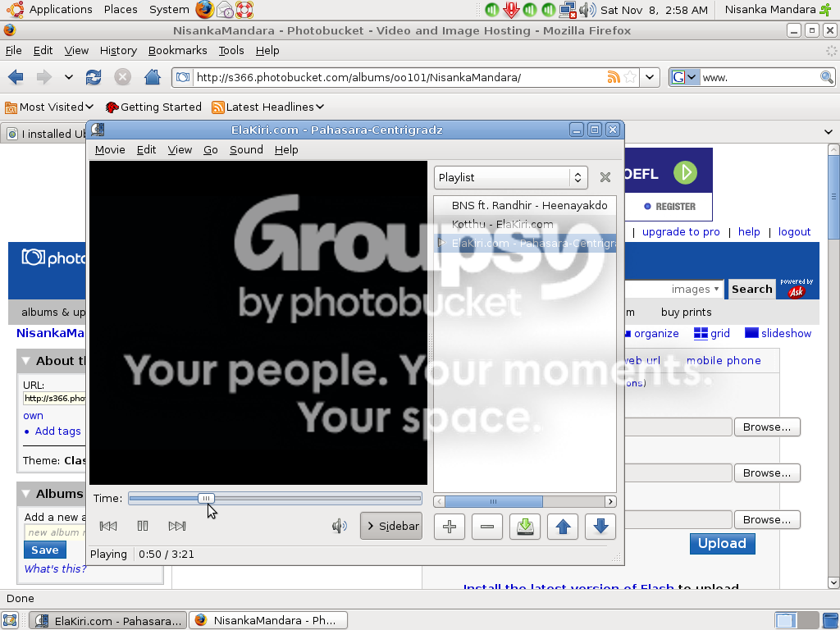Go to the Firefox home page
The height and width of the screenshot is (630, 840).
tap(153, 77)
